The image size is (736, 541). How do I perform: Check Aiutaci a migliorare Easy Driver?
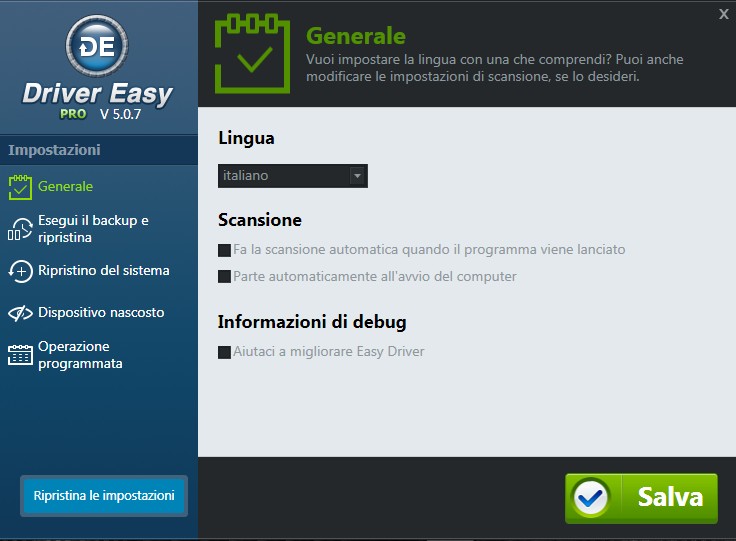pyautogui.click(x=224, y=352)
